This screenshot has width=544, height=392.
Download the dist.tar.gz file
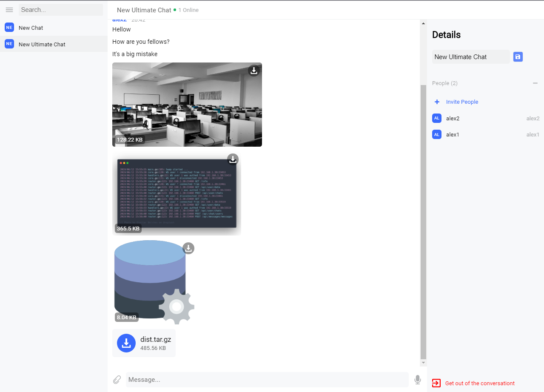[126, 343]
